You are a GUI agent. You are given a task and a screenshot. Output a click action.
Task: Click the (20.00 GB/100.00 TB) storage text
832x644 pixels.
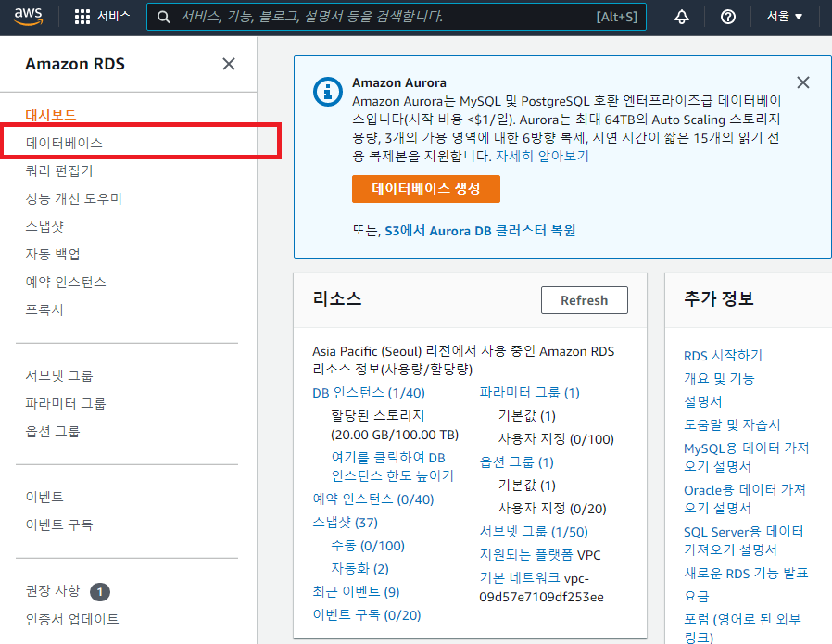point(395,435)
